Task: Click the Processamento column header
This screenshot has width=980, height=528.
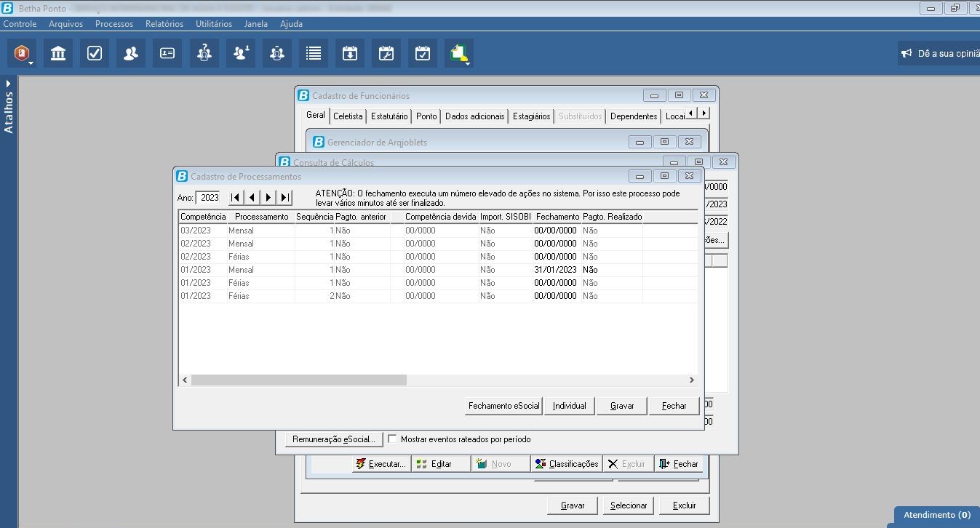Action: (x=262, y=217)
